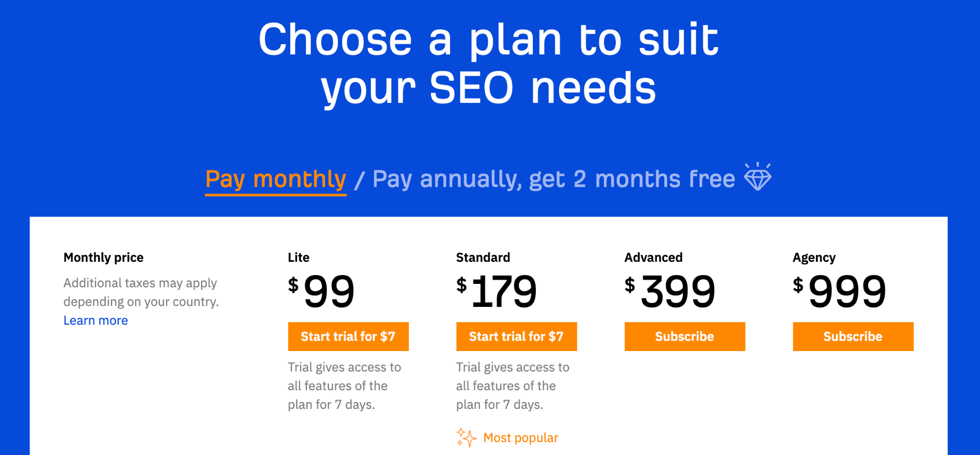The width and height of the screenshot is (980, 455).
Task: Click the Standard plan heading
Action: 483,257
